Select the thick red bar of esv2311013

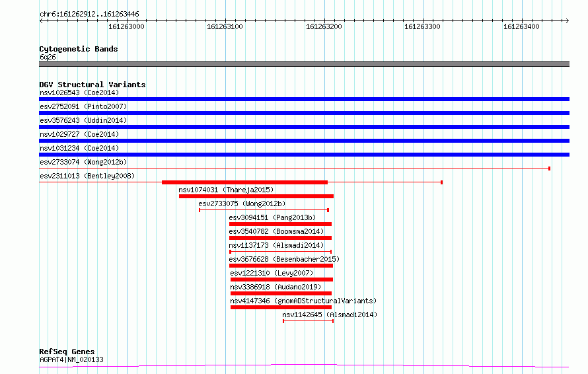pos(244,182)
